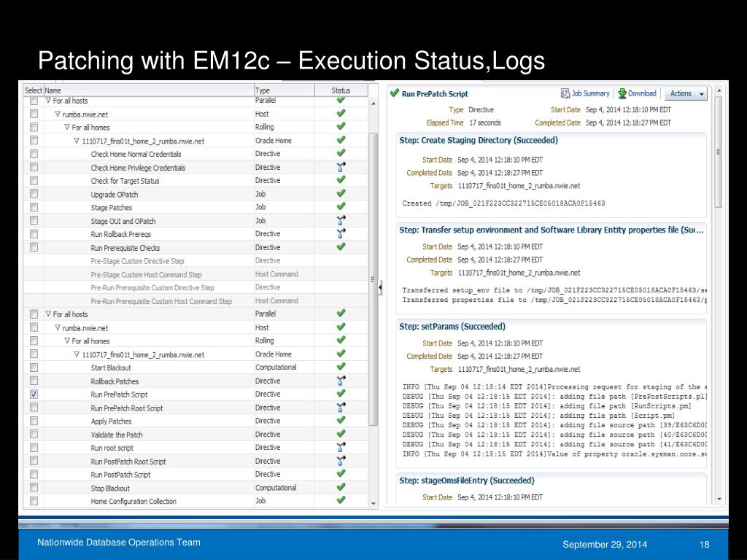Tick the Stage OUI and OPatch checkbox
The image size is (747, 560).
(x=34, y=220)
